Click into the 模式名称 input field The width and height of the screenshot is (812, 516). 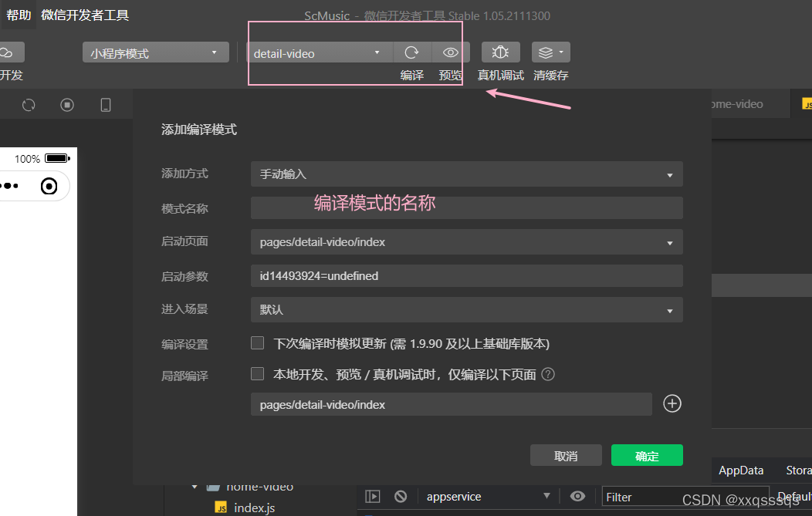tap(466, 207)
